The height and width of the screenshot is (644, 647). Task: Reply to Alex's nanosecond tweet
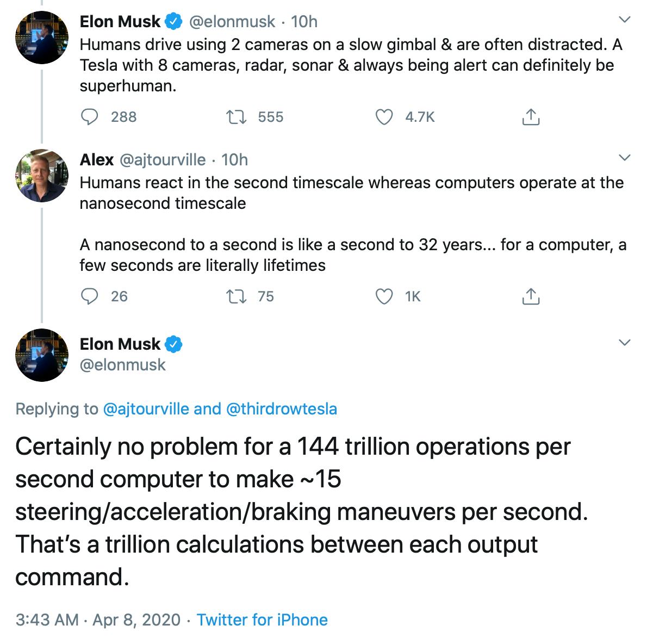pyautogui.click(x=89, y=296)
